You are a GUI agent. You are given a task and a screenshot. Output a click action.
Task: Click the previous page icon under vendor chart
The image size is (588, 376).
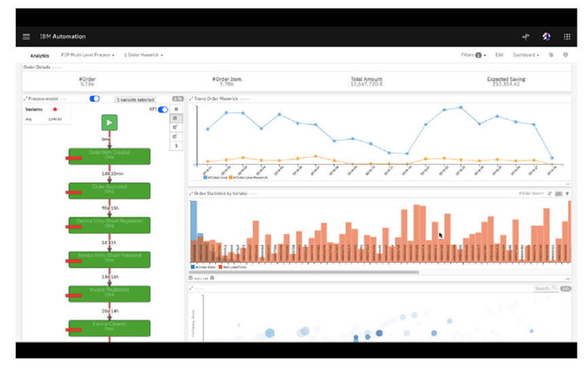point(190,279)
